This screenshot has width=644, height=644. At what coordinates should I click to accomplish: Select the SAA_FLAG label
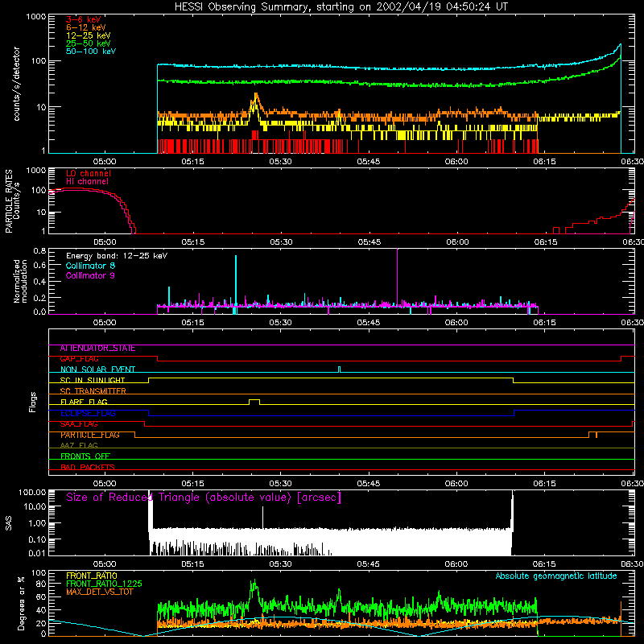tap(79, 424)
